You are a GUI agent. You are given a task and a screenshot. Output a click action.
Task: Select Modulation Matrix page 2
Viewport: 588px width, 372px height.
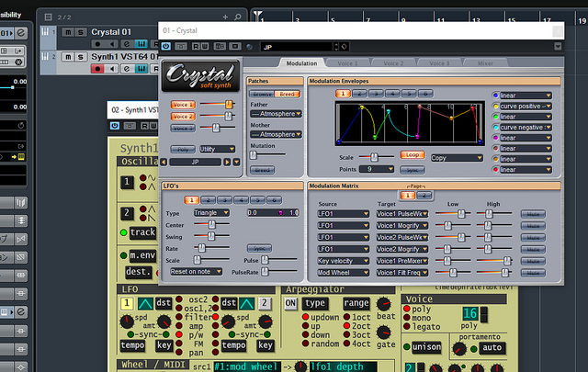(424, 195)
